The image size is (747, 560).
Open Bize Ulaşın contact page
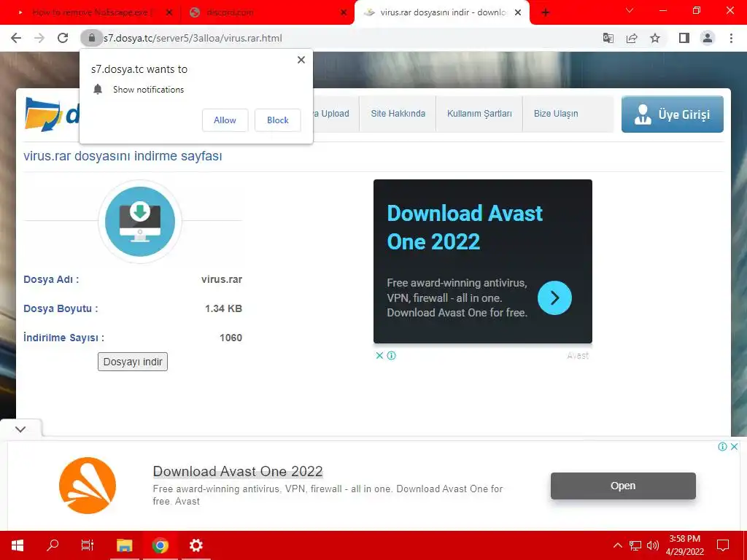(556, 114)
